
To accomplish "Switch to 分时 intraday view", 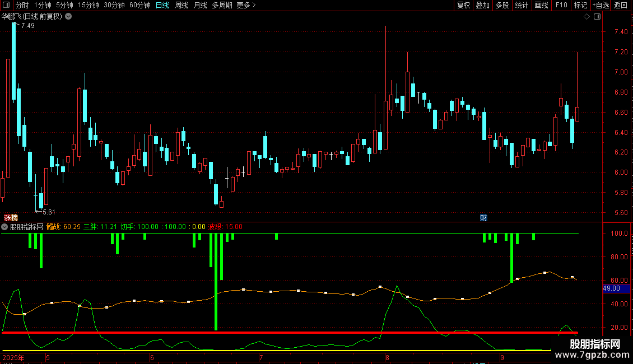I will pyautogui.click(x=22, y=5).
